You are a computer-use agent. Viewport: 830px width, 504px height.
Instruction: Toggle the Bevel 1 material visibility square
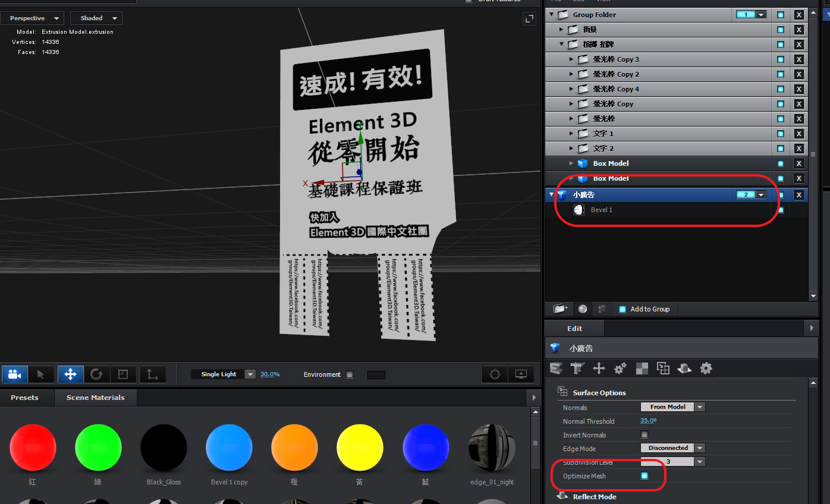click(781, 210)
